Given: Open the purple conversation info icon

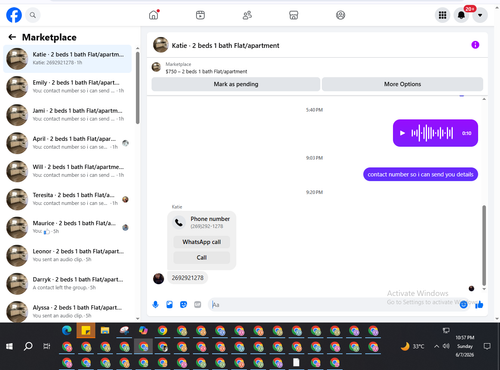Looking at the screenshot, I should click(x=475, y=45).
